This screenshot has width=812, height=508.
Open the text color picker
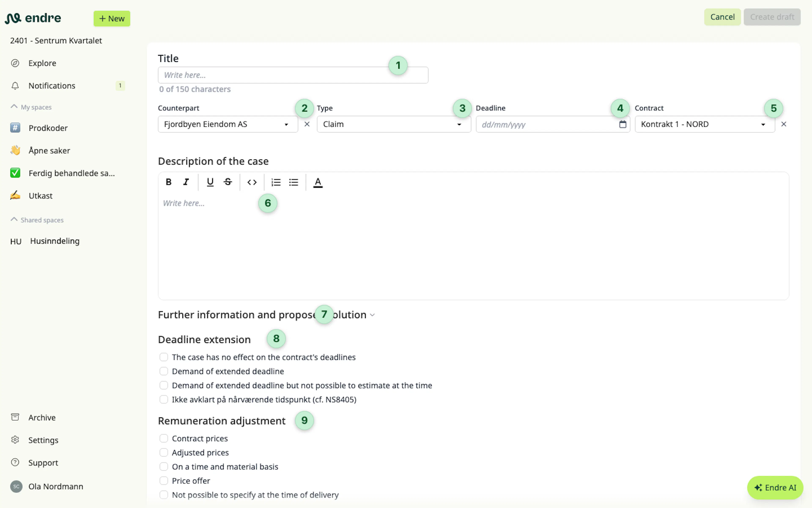(x=318, y=182)
